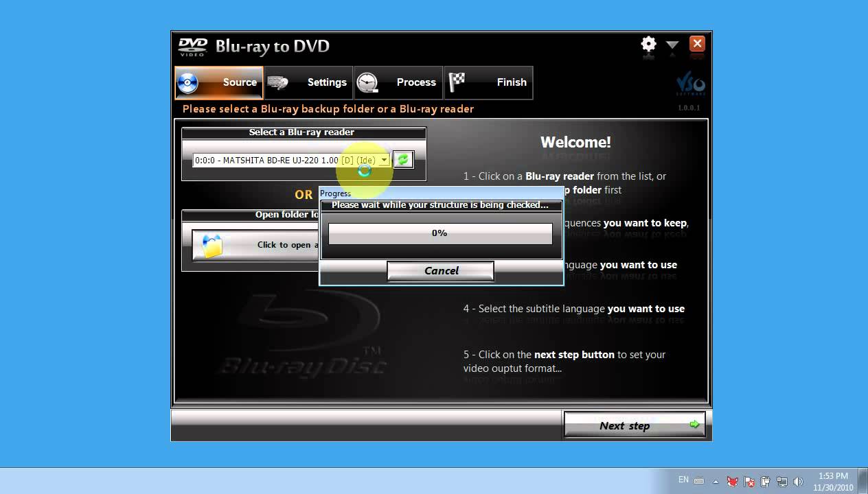The width and height of the screenshot is (868, 494).
Task: Click the battery power plug tray icon
Action: pos(765,481)
